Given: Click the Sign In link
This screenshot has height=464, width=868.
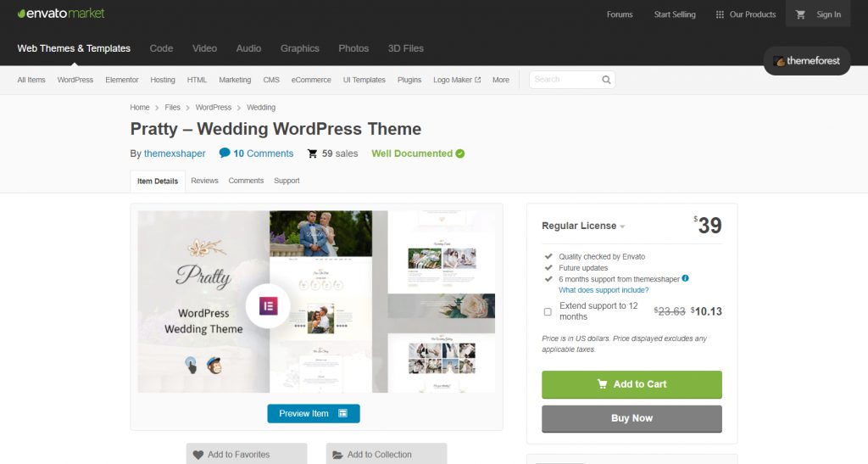Looking at the screenshot, I should click(x=828, y=14).
